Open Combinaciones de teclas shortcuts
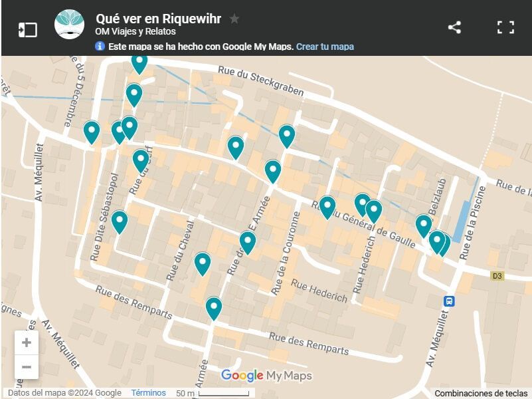532x399 pixels. coord(481,394)
